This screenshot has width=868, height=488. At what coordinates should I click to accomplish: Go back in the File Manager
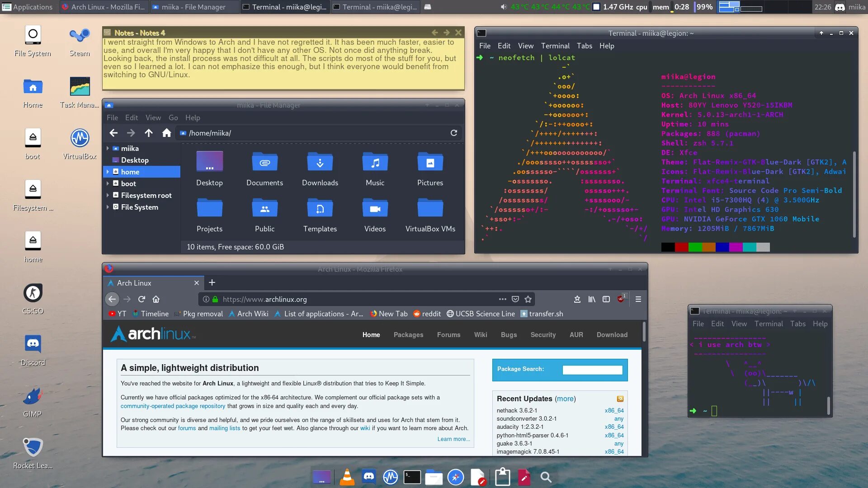coord(113,133)
